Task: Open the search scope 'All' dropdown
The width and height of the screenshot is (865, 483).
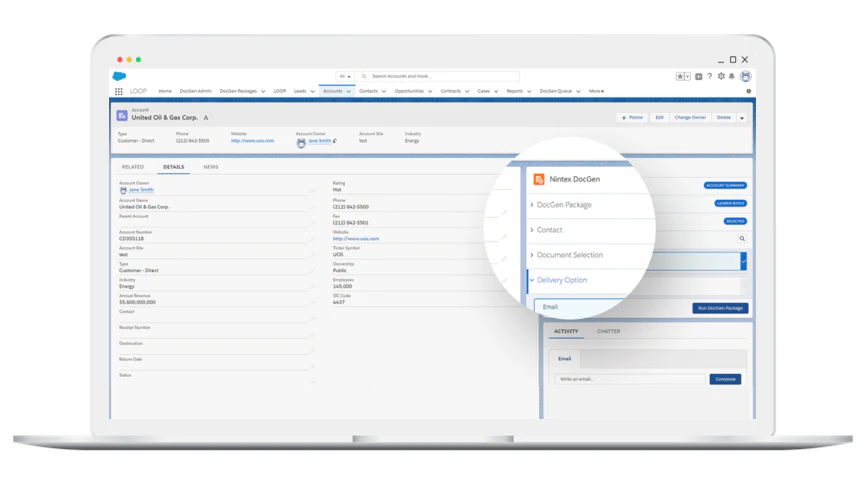Action: click(345, 77)
